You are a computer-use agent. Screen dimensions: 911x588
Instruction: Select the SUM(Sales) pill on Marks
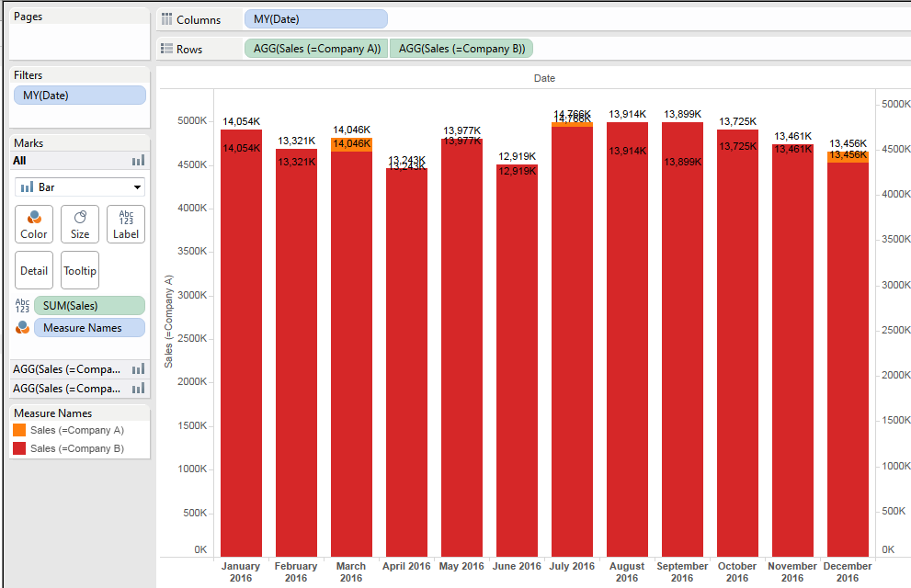(x=89, y=306)
